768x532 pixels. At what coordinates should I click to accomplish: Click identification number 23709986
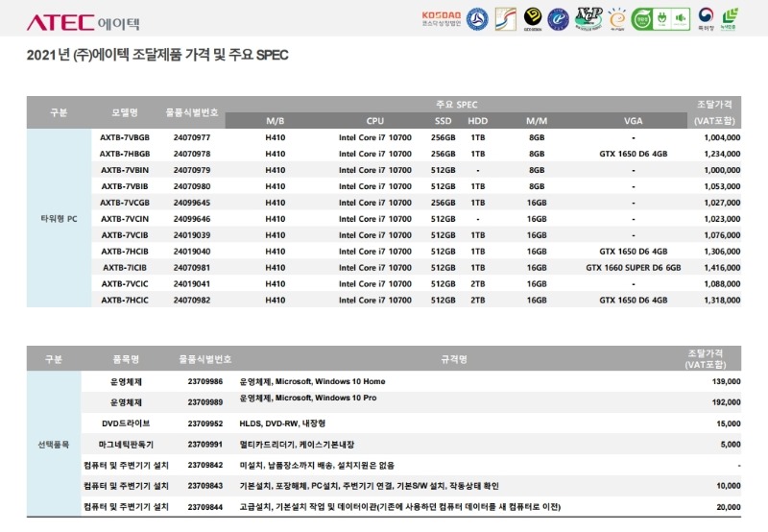point(205,381)
